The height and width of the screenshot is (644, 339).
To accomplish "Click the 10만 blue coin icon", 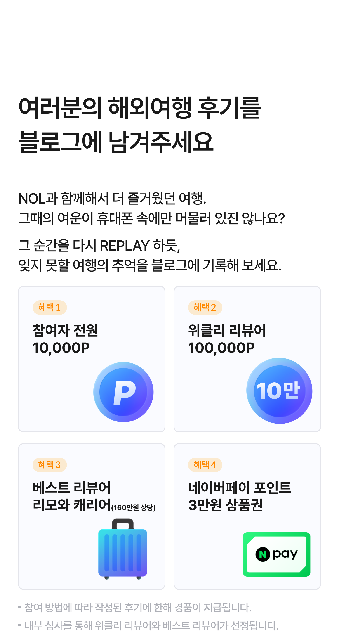I will 279,391.
